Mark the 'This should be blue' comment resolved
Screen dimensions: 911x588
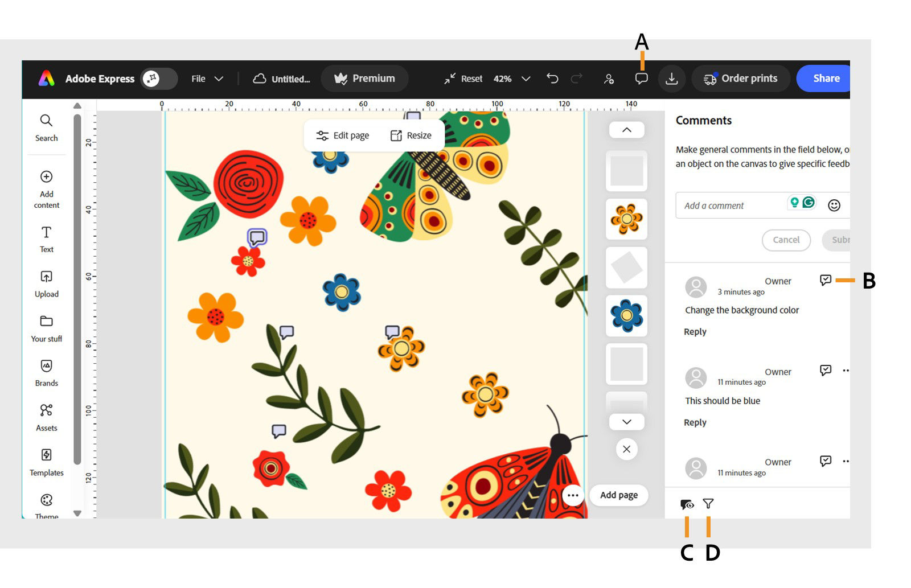click(x=826, y=370)
